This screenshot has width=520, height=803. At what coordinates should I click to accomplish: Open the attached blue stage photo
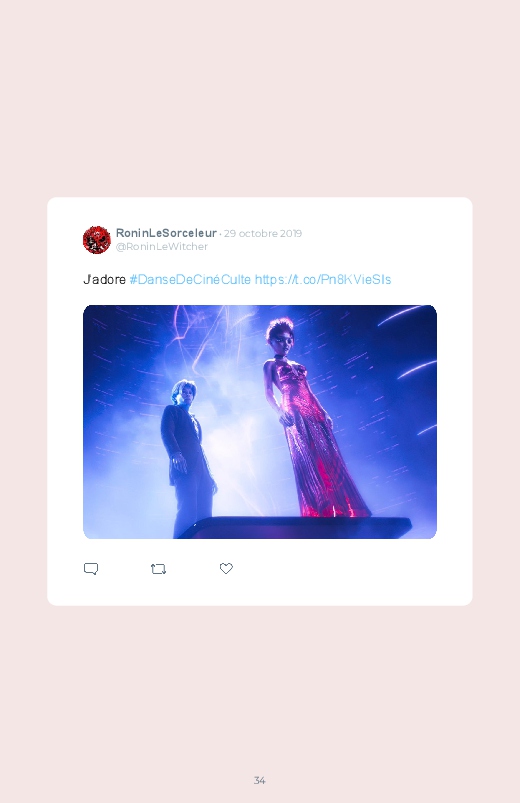click(x=260, y=421)
